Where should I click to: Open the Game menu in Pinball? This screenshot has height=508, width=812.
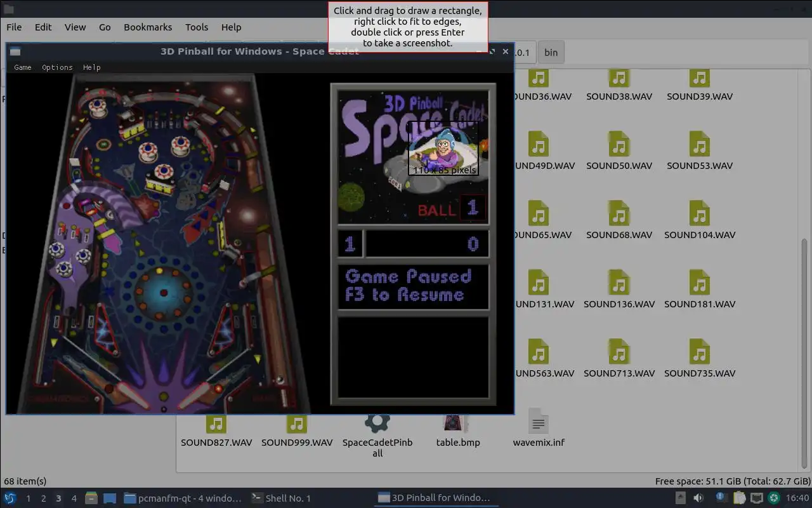pyautogui.click(x=23, y=67)
